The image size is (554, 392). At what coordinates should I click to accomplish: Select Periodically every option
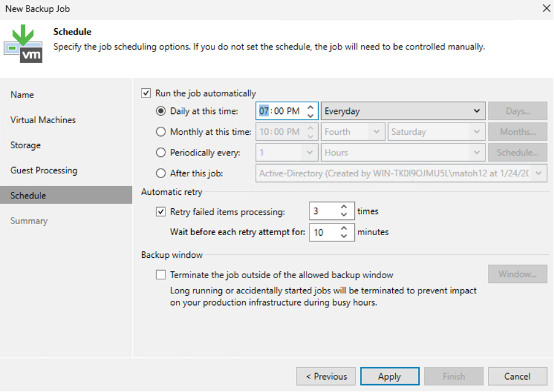click(161, 153)
